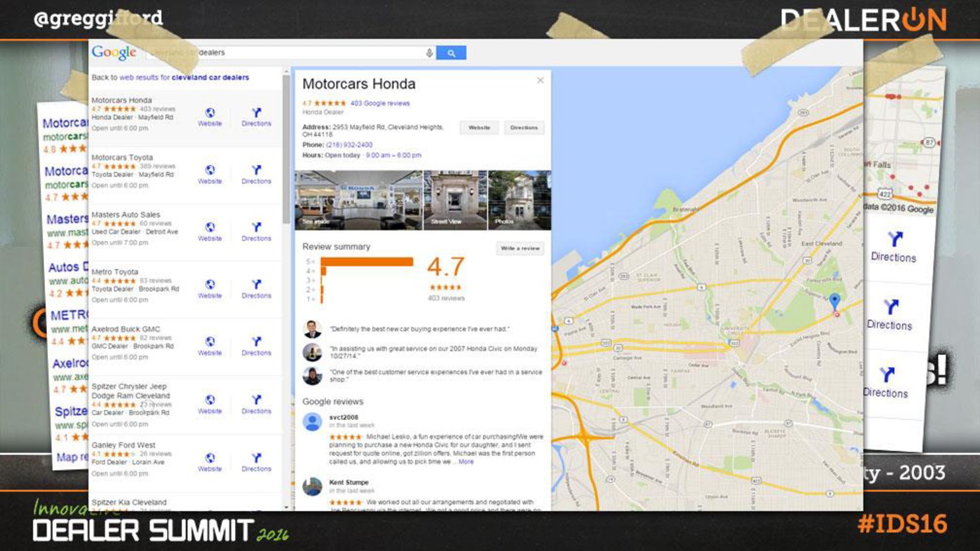Call phone number (216) 932-2400
The image size is (980, 551).
click(349, 145)
